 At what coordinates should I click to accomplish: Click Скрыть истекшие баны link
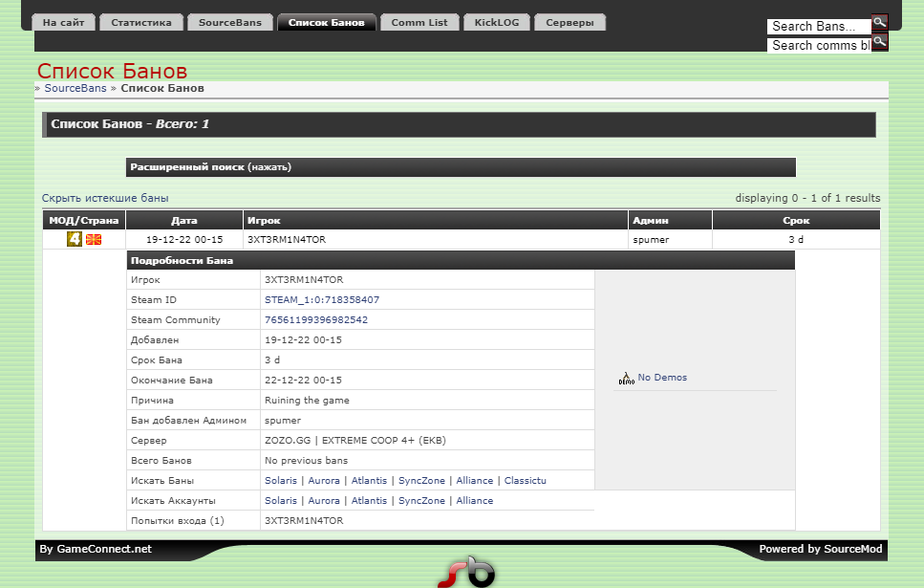click(105, 198)
